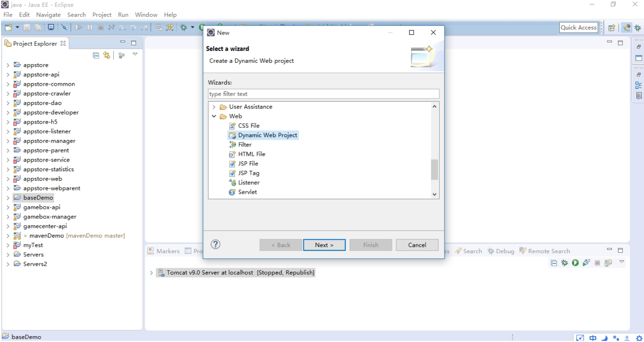Cancel the Dynamic Web Project wizard
This screenshot has height=342, width=644.
pos(417,245)
